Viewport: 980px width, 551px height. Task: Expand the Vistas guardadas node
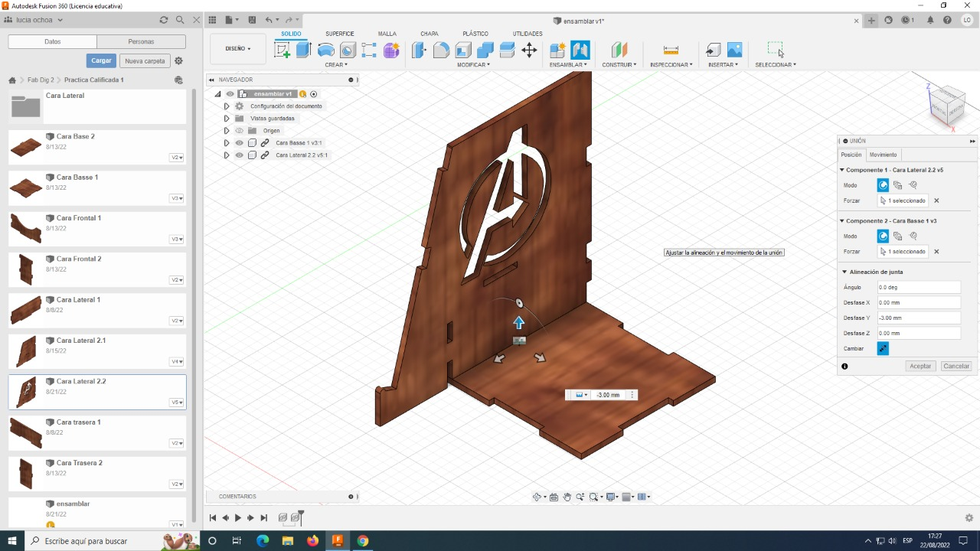tap(227, 119)
